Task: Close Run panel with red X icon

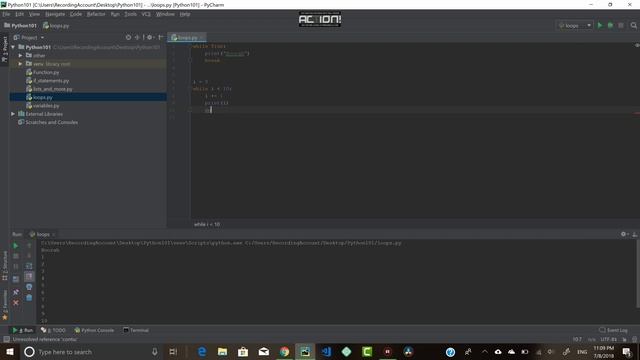Action: tap(16, 303)
